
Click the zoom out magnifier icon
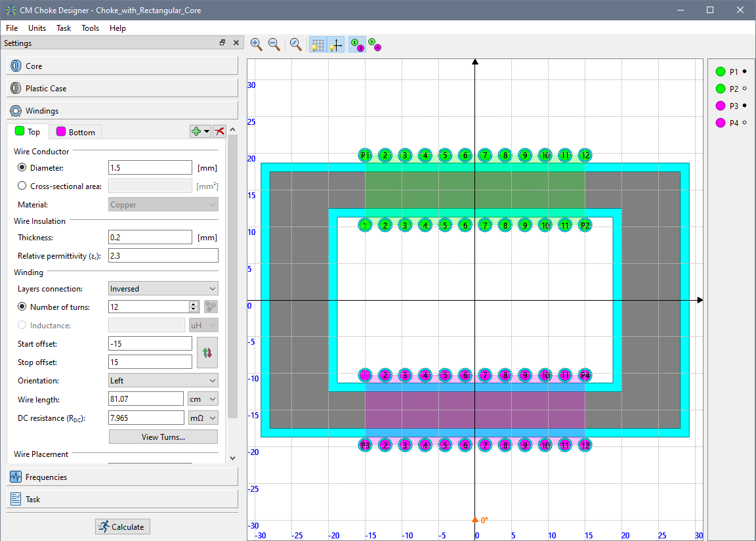point(274,45)
